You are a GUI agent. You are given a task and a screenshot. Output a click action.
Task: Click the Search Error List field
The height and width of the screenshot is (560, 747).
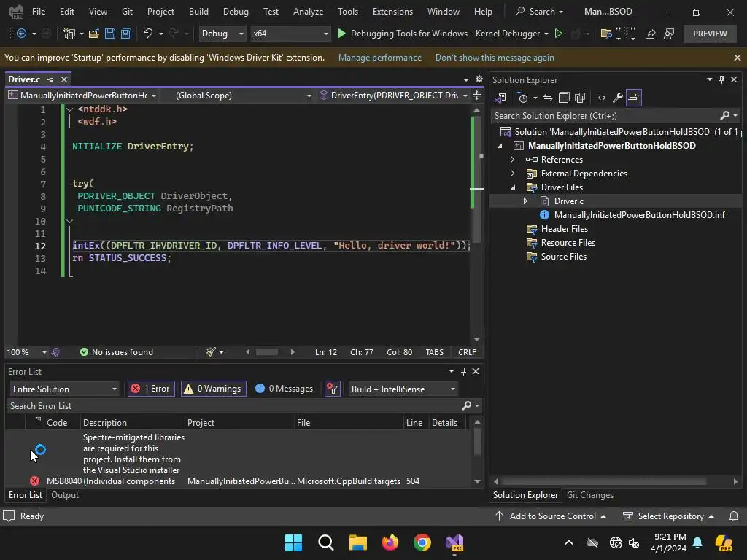tap(233, 405)
